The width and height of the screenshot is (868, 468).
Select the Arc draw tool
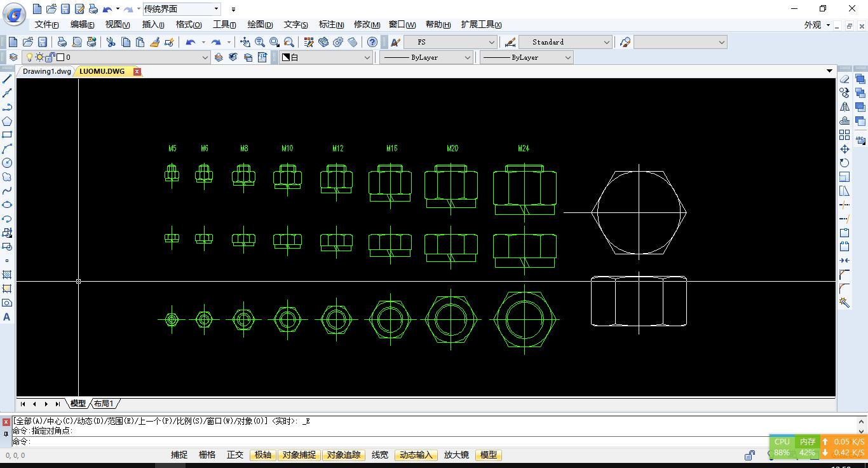(x=7, y=149)
